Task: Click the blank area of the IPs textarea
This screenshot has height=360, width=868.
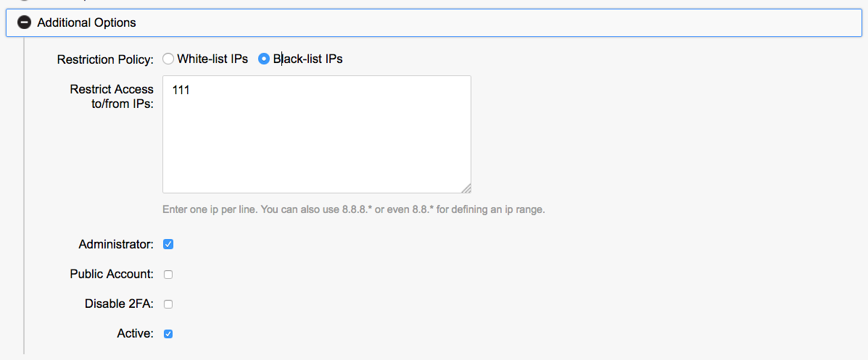Action: (x=316, y=145)
